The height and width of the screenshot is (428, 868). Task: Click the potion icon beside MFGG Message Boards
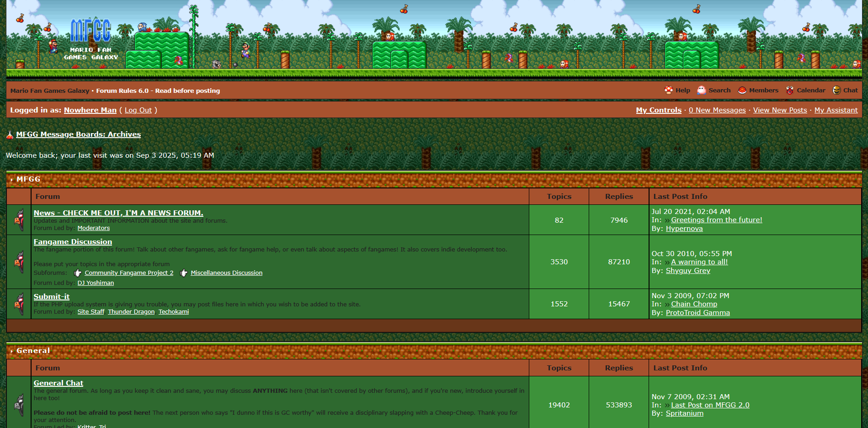(10, 135)
